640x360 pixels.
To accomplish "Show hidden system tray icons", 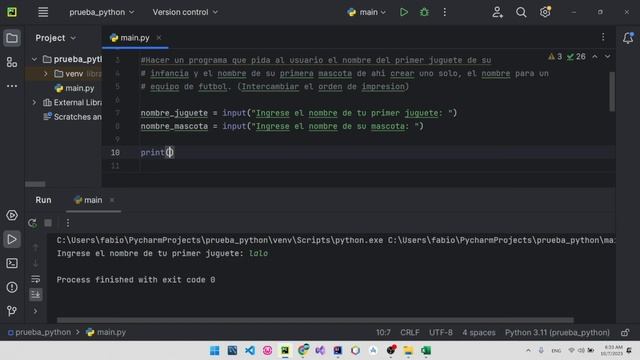I will [x=528, y=350].
